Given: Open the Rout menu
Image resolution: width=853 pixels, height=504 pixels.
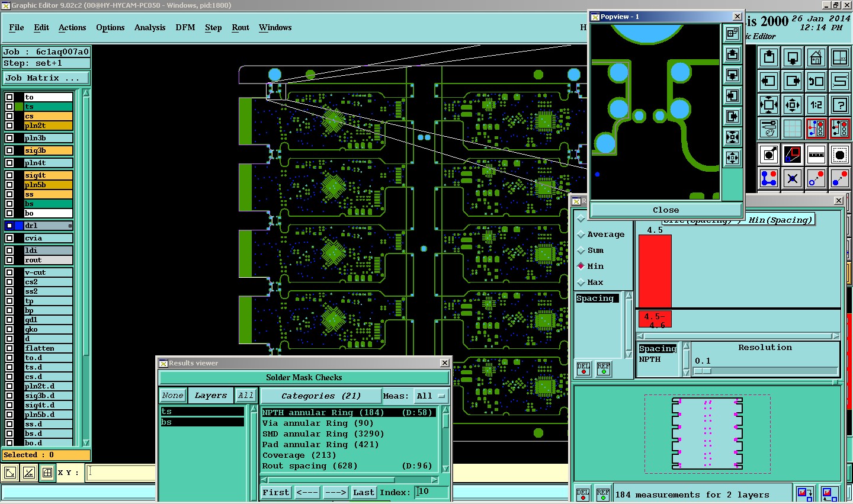Looking at the screenshot, I should point(240,27).
